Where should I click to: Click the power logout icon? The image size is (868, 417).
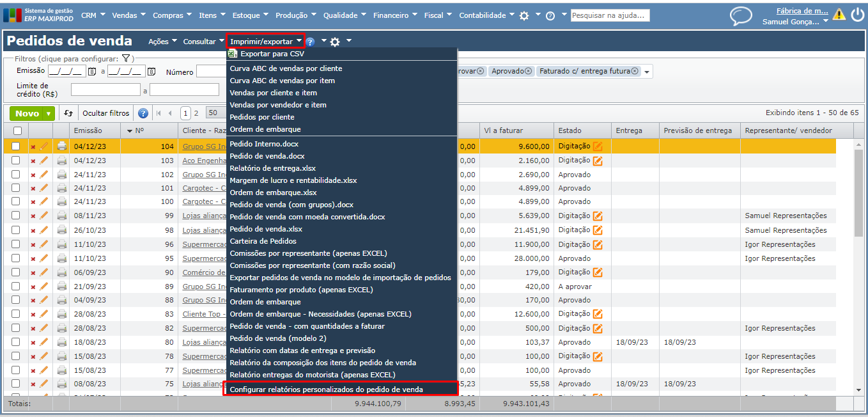(857, 15)
